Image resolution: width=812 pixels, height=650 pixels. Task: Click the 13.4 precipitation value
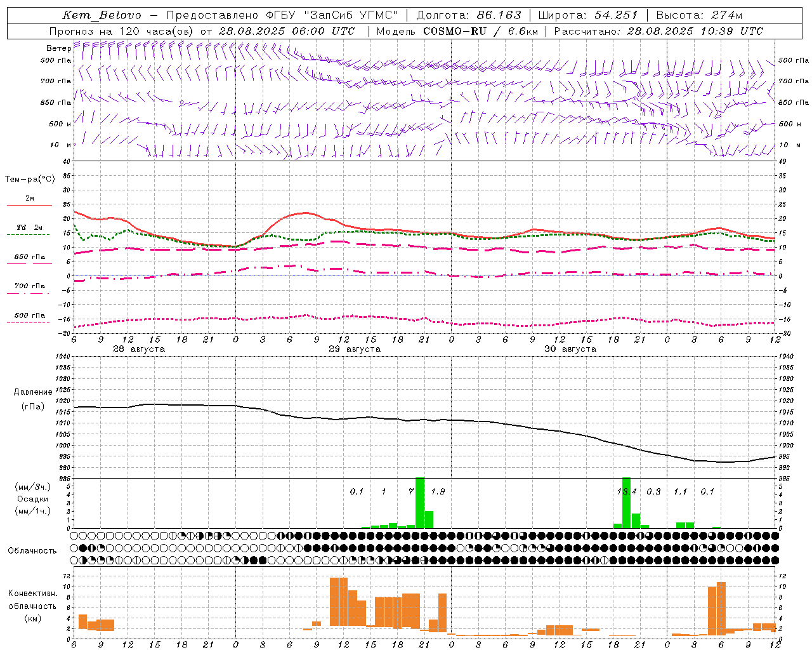click(626, 492)
